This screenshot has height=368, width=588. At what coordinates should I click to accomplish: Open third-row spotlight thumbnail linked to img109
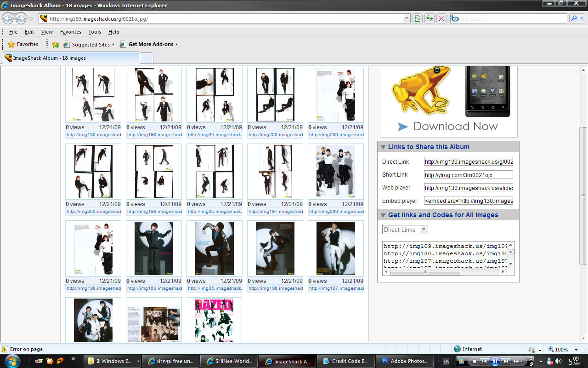click(x=154, y=248)
